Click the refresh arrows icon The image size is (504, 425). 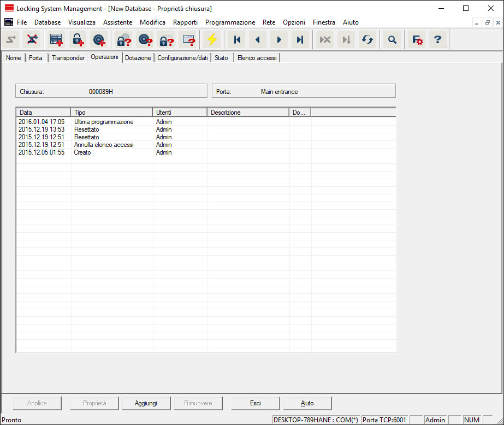pyautogui.click(x=367, y=40)
